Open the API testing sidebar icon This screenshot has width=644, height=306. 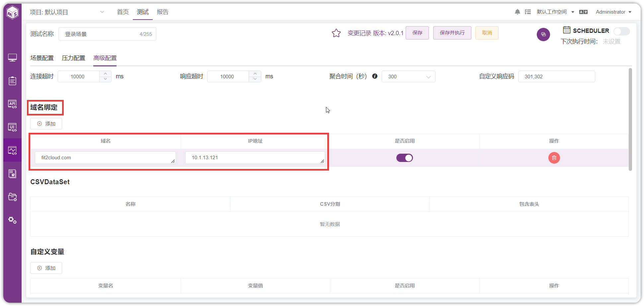12,104
